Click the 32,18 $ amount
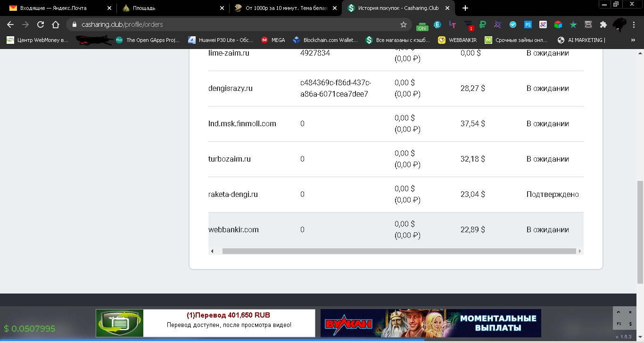Viewport: 644px width, 343px height. tap(472, 159)
